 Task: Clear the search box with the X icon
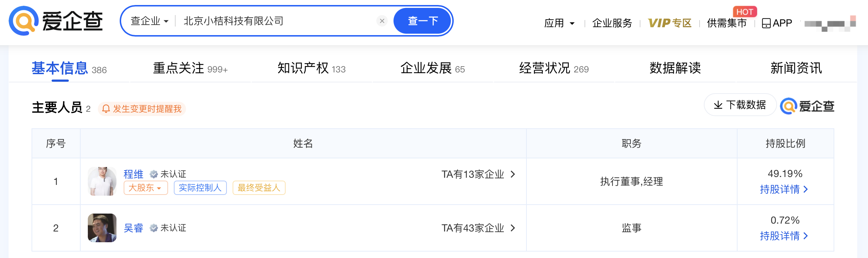[382, 21]
